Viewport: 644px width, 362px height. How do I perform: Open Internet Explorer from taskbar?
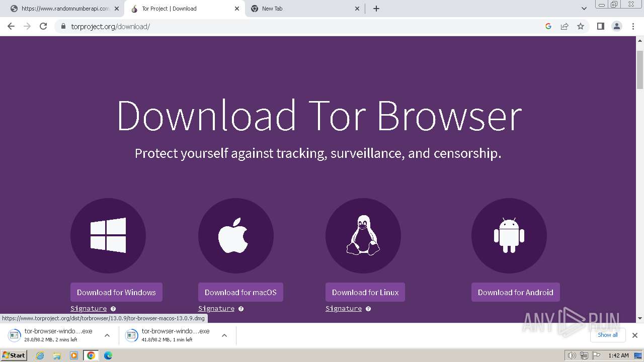click(40, 355)
